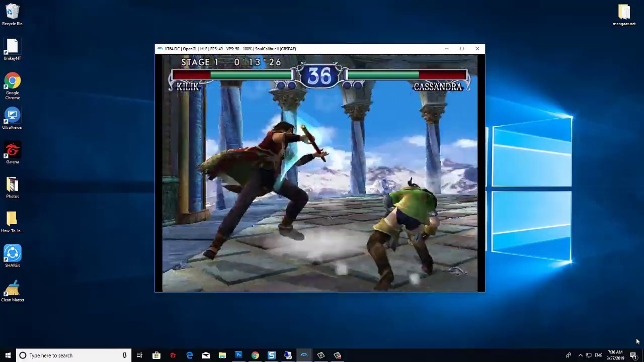Focus the 'Type here to search' box
Screen dimensions: 644x362
coord(73,355)
